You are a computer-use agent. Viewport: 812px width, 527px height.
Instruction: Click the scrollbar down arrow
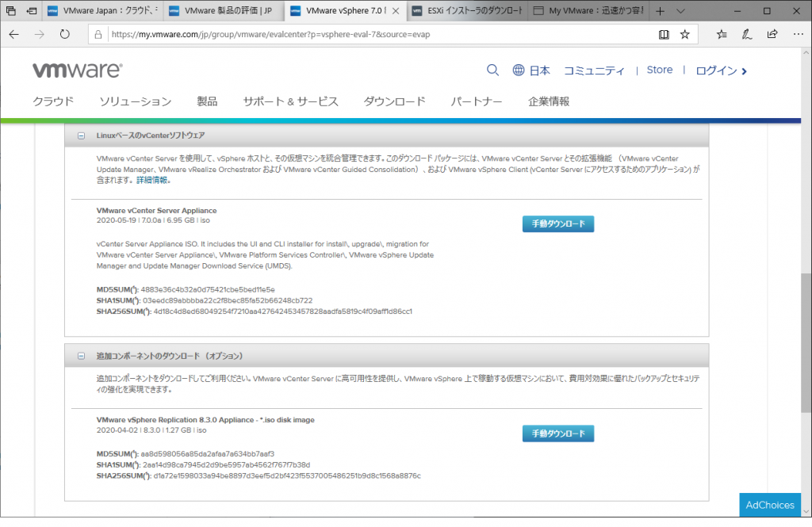coord(806,511)
